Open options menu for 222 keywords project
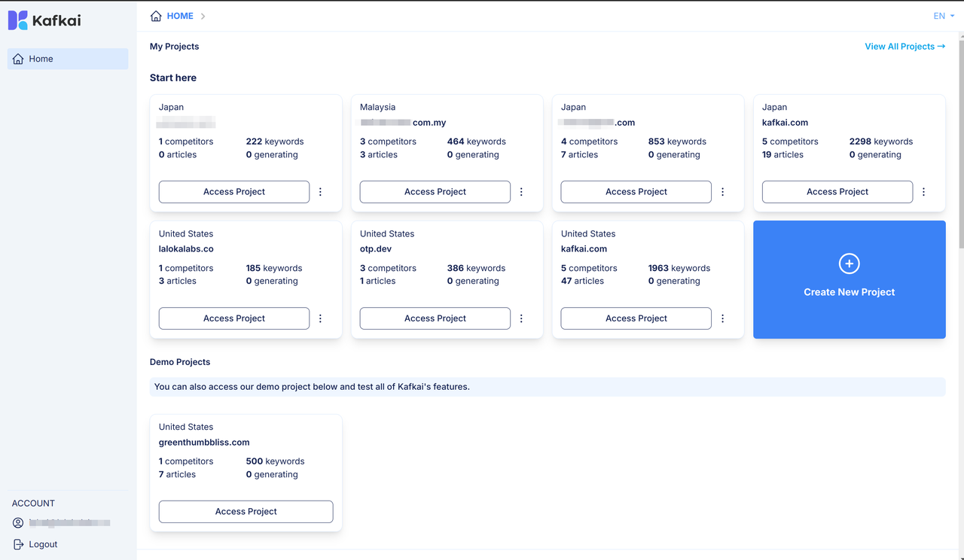The image size is (964, 560). (x=320, y=192)
